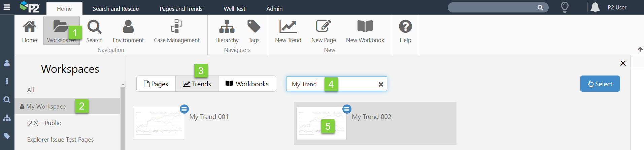Switch to the Well Test tab
The image size is (644, 150).
(x=234, y=9)
